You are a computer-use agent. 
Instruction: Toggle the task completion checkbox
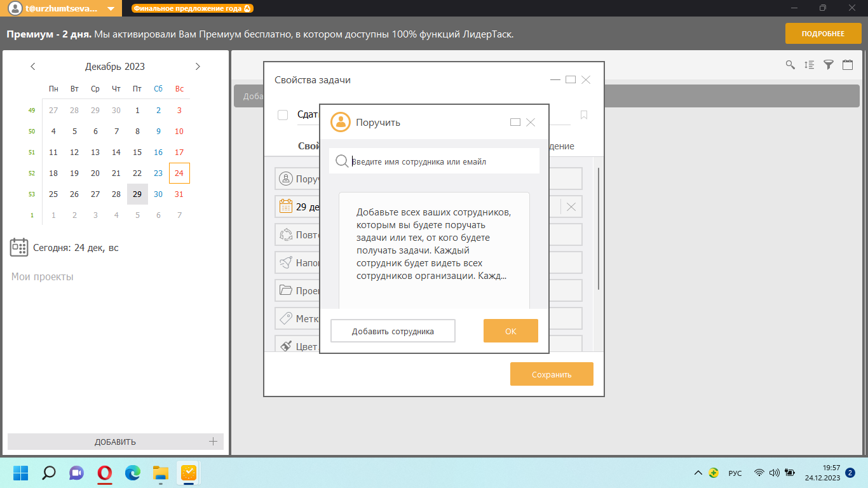(x=283, y=115)
